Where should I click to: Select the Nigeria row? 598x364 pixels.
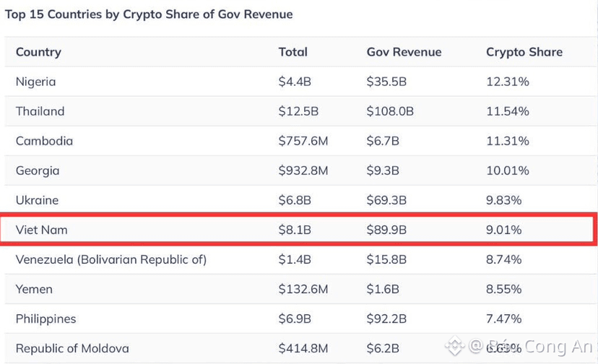[300, 82]
